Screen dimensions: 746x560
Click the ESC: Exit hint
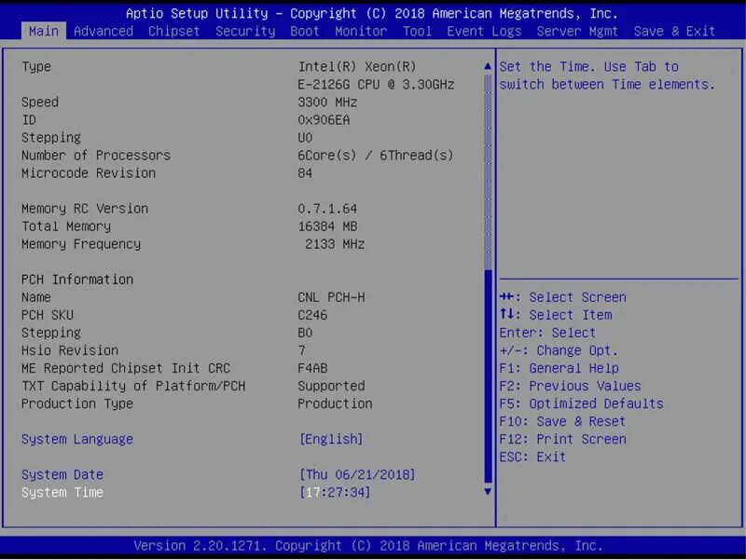tap(532, 457)
